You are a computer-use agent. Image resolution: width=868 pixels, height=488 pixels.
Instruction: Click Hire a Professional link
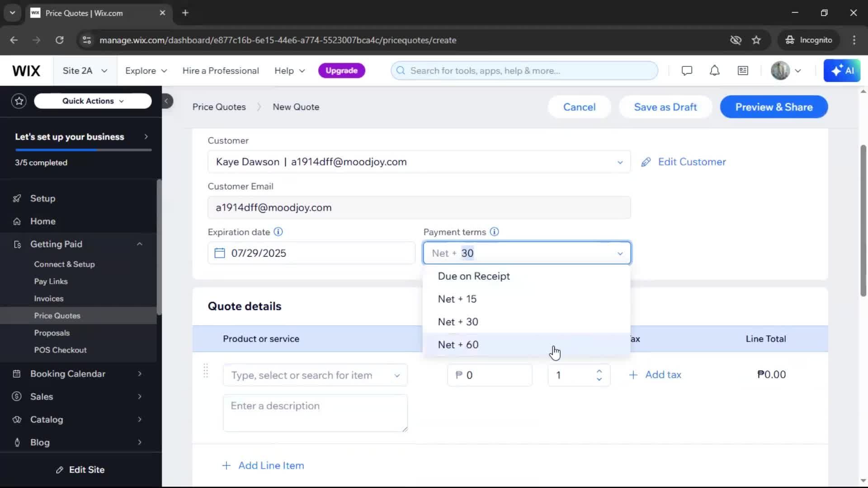point(221,70)
